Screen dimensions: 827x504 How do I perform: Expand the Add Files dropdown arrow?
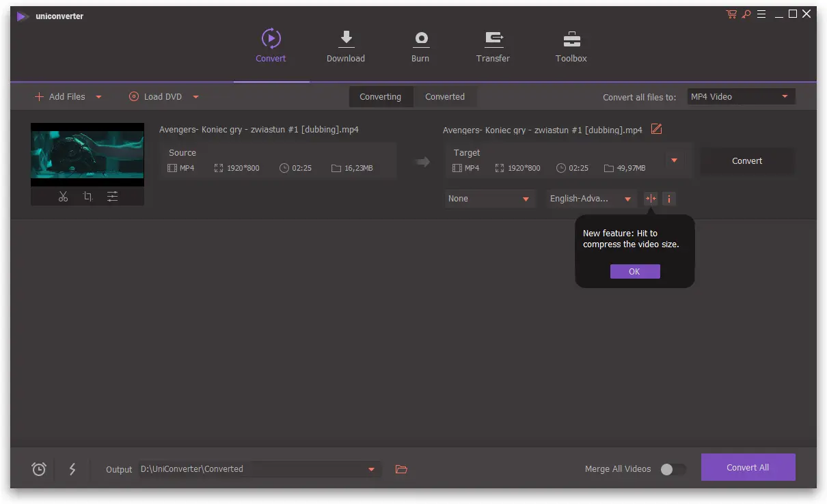98,97
